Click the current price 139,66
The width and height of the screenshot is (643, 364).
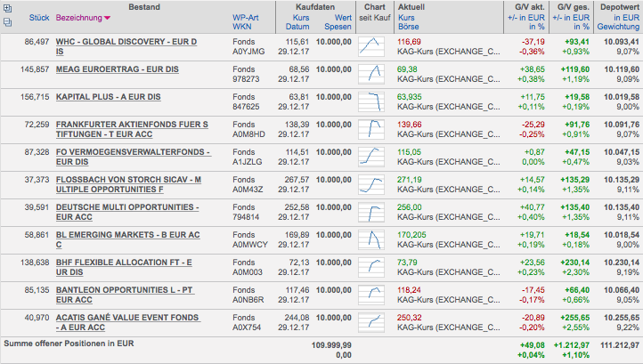pos(410,125)
